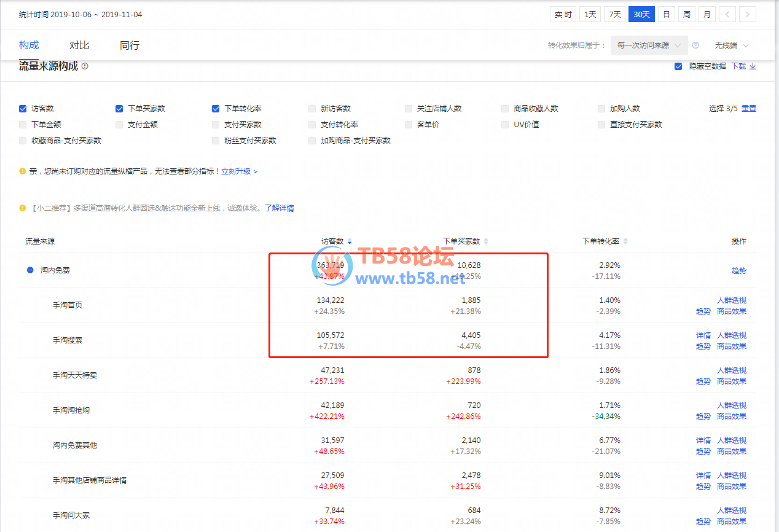Open 商品效果 for 手淘淘抢购 row

coord(732,417)
